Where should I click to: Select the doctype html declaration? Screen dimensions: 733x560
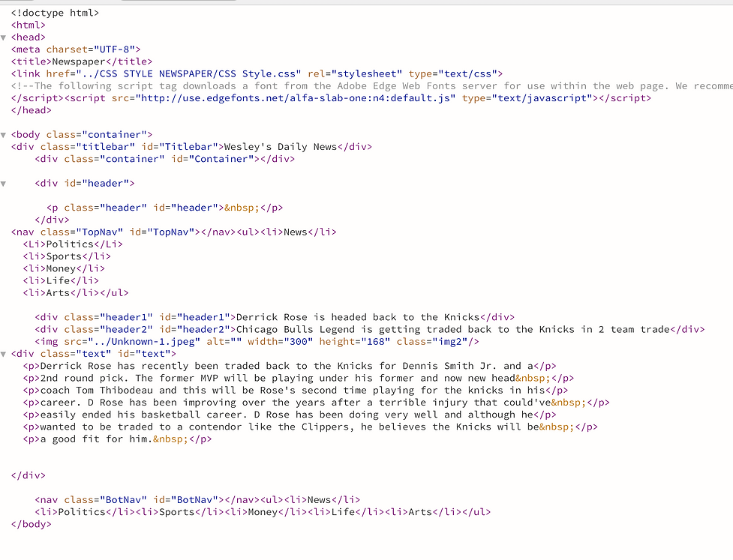(x=56, y=12)
